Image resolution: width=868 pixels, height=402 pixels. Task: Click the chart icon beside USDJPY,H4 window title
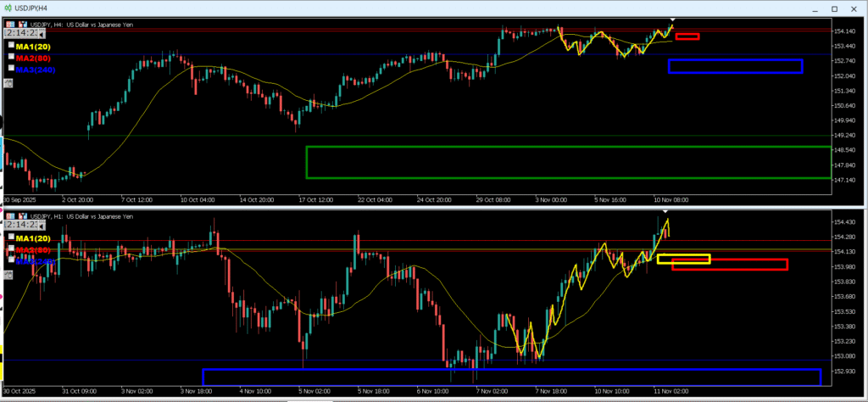pos(8,8)
